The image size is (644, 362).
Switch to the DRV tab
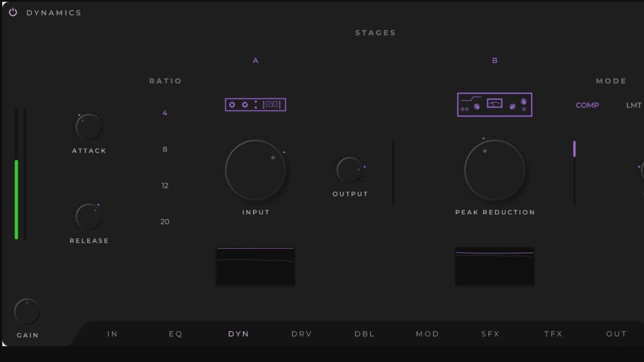(x=302, y=334)
